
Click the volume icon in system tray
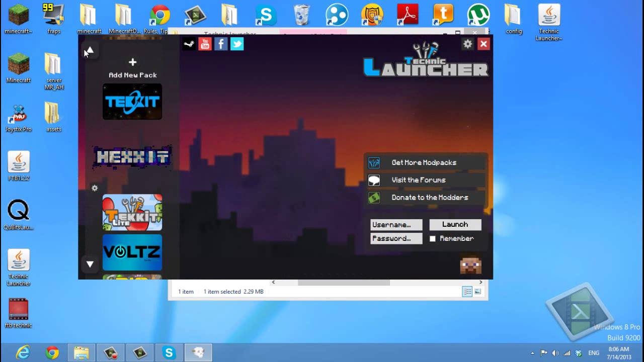555,353
